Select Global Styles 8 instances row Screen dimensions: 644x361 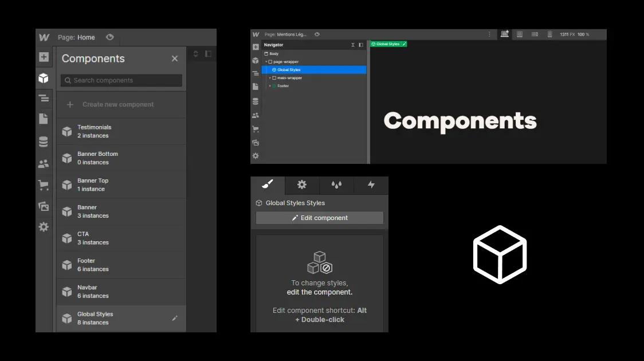click(x=121, y=318)
